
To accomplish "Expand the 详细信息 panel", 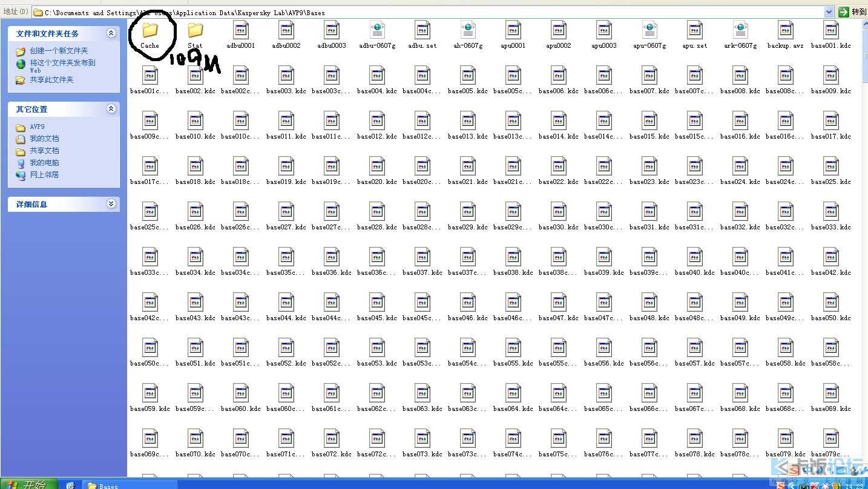I will pyautogui.click(x=111, y=204).
